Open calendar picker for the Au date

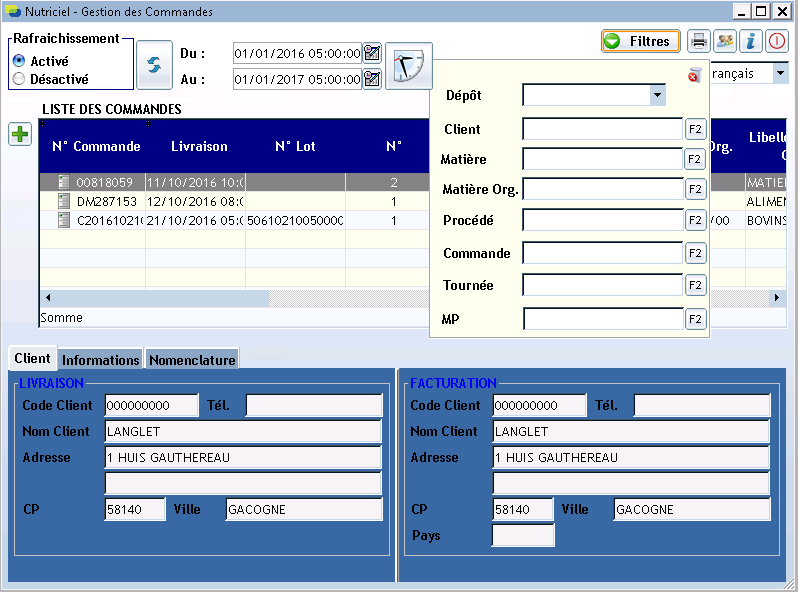point(372,79)
